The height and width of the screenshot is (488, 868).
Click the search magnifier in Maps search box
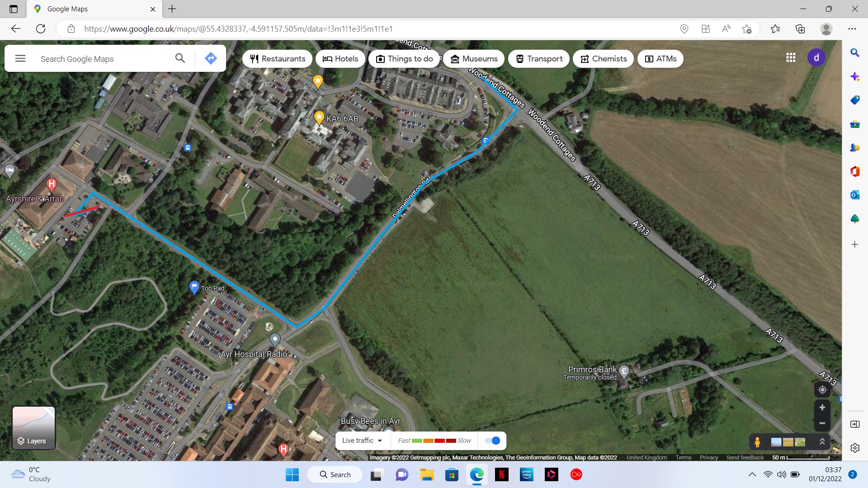click(180, 58)
